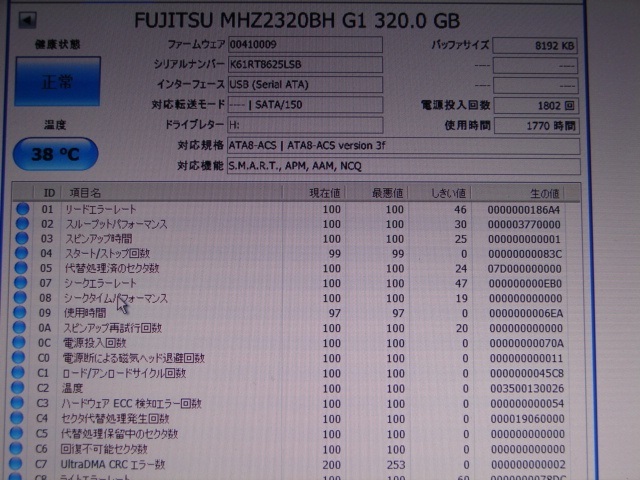The width and height of the screenshot is (640, 480).
Task: Click the blue status icon for row C2
Action: pos(18,387)
